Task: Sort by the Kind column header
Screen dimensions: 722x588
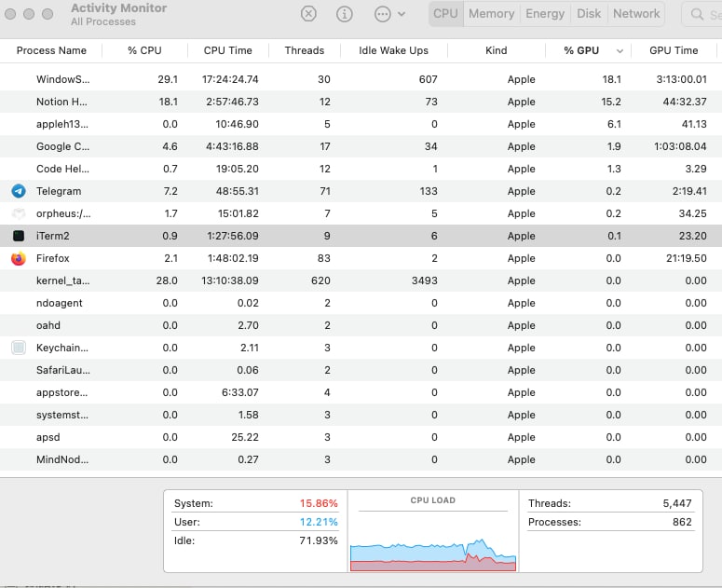Action: pos(497,50)
